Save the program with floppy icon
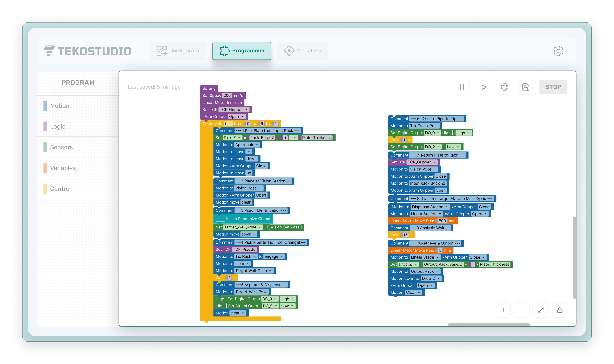 pyautogui.click(x=526, y=87)
